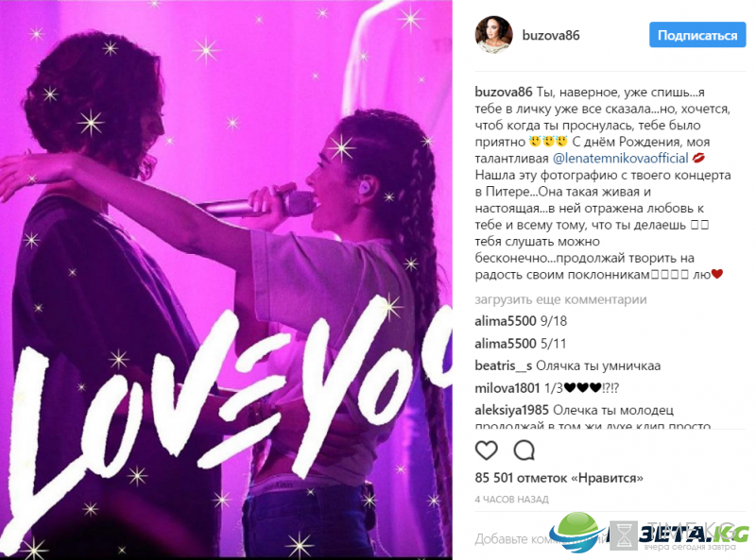View the 85 501 likes list
Screen dimensions: 756x560
(558, 478)
